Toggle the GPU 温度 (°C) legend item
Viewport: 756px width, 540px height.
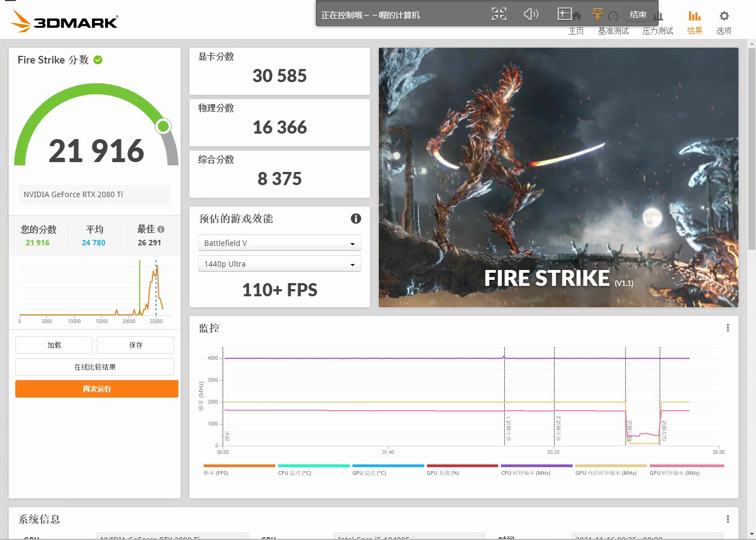point(388,470)
